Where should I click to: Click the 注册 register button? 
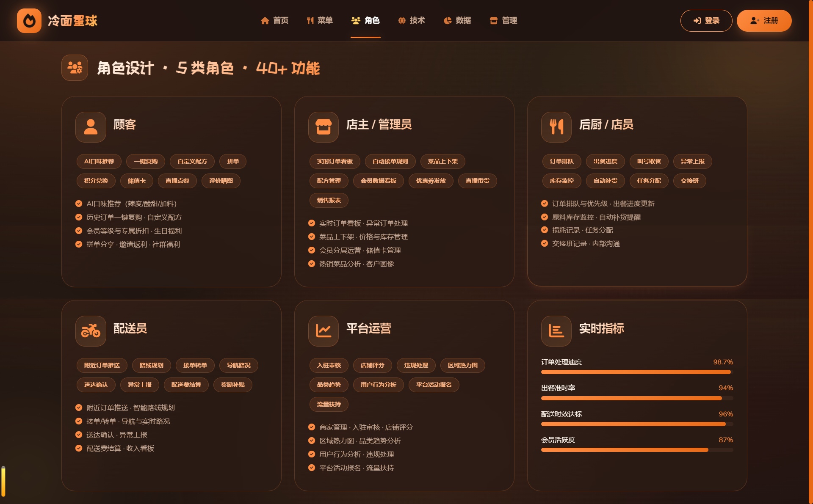pyautogui.click(x=764, y=20)
